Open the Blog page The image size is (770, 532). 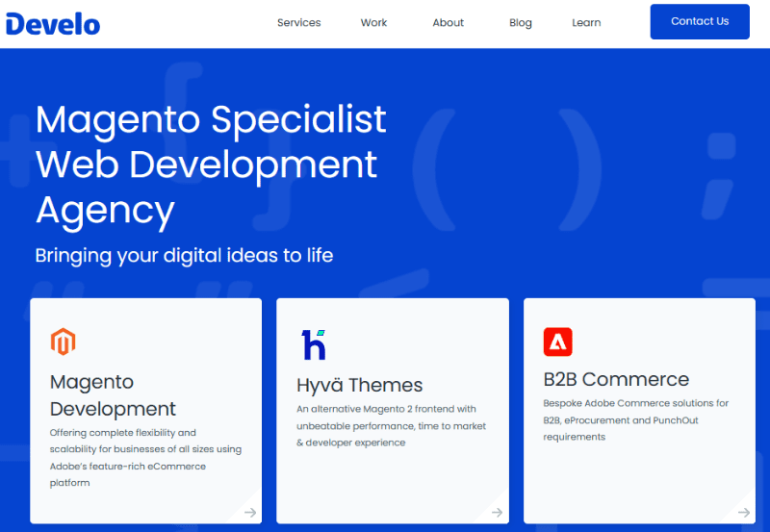pos(521,23)
